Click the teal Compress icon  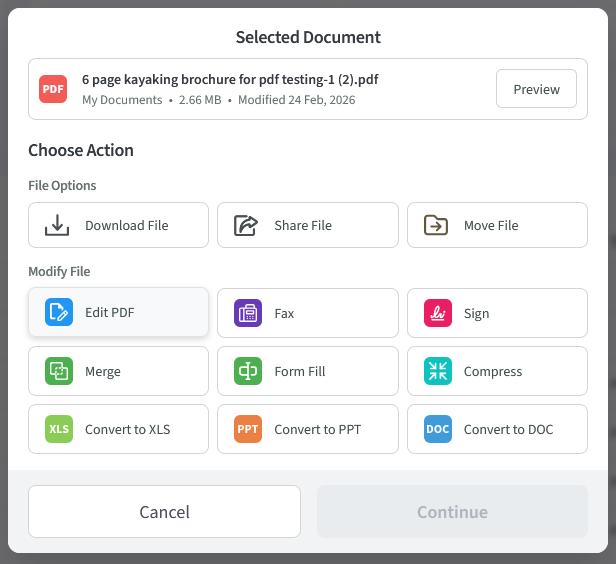(x=437, y=371)
